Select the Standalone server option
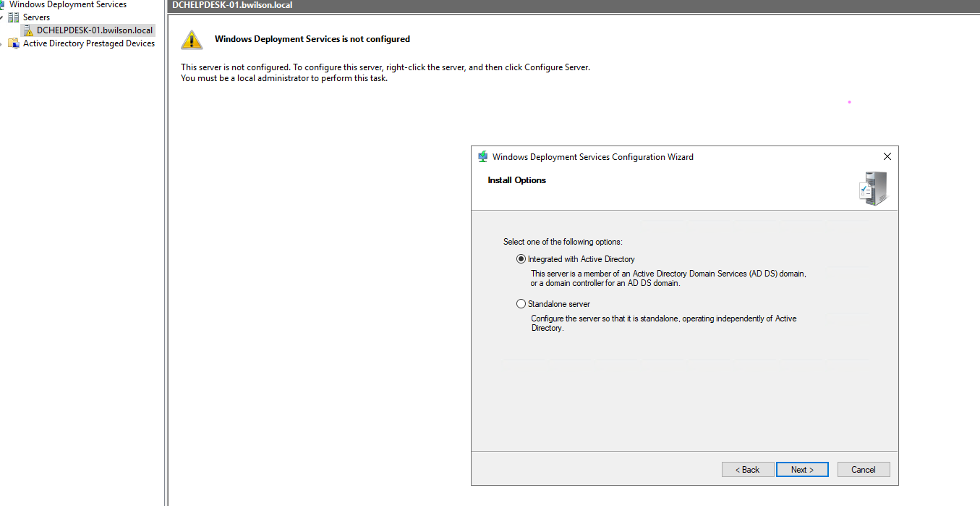The width and height of the screenshot is (980, 506). (x=521, y=303)
